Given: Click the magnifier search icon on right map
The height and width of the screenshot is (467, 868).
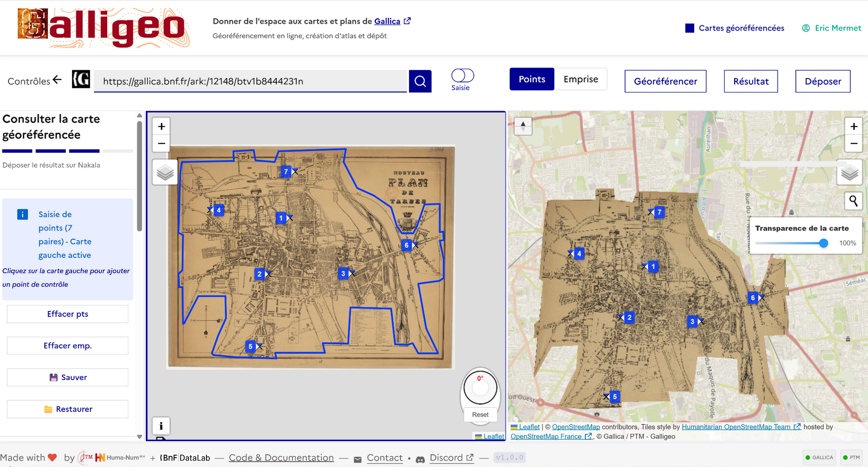Looking at the screenshot, I should tap(853, 201).
